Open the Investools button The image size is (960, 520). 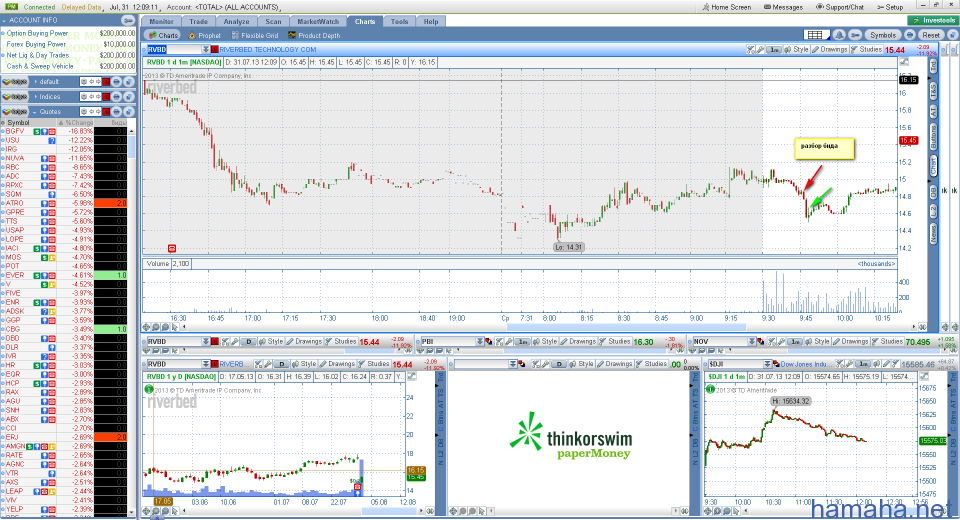coord(932,20)
